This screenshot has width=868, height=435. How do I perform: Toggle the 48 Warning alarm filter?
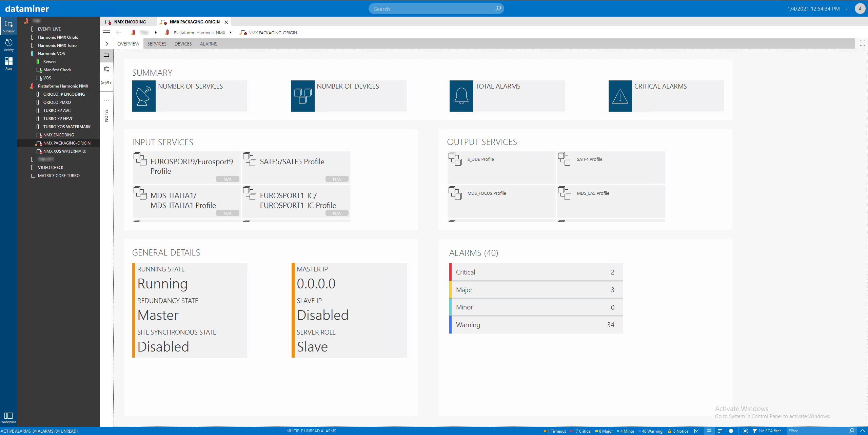[x=650, y=431]
